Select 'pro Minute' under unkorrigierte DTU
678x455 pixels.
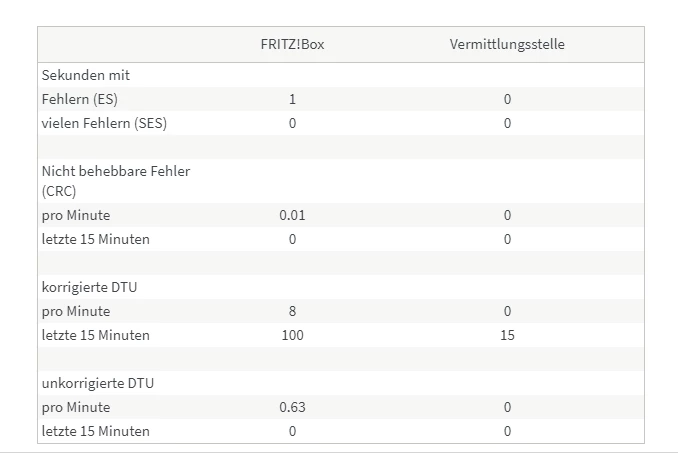tap(76, 407)
